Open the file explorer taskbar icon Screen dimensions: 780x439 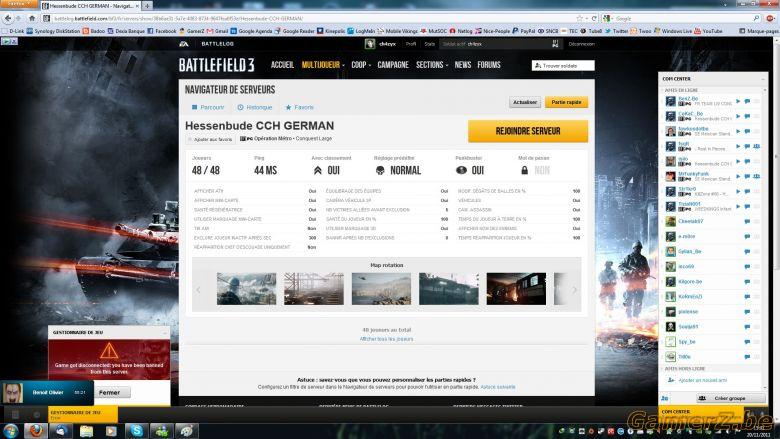(x=86, y=431)
